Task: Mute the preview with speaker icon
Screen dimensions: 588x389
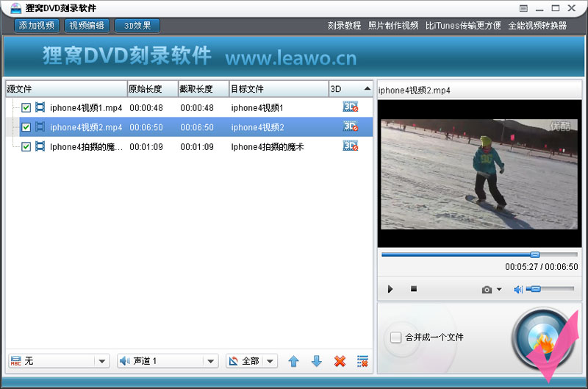Action: tap(518, 289)
